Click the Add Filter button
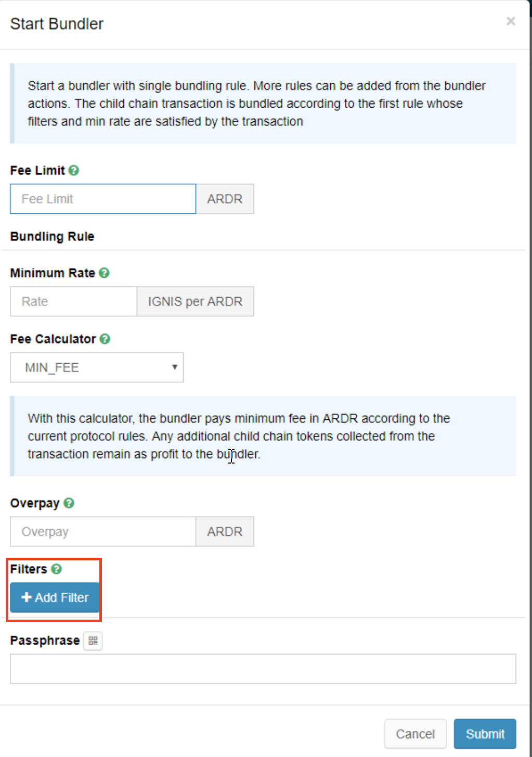This screenshot has width=532, height=757. pyautogui.click(x=55, y=597)
